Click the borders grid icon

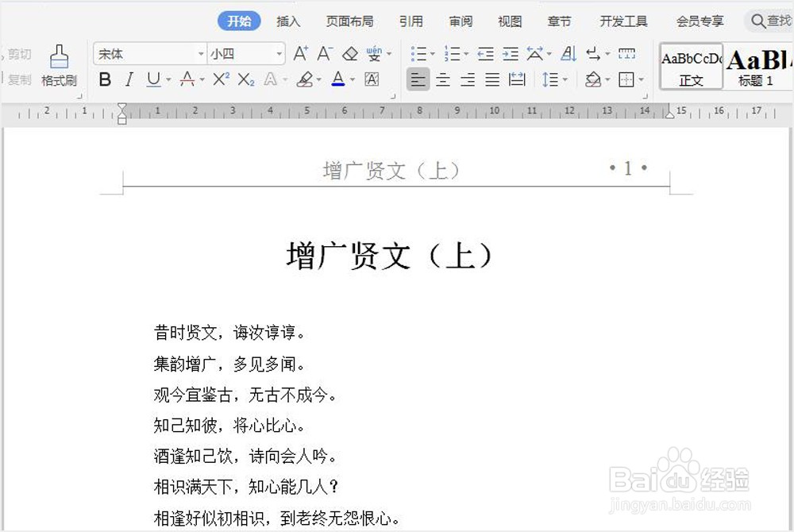coord(626,79)
